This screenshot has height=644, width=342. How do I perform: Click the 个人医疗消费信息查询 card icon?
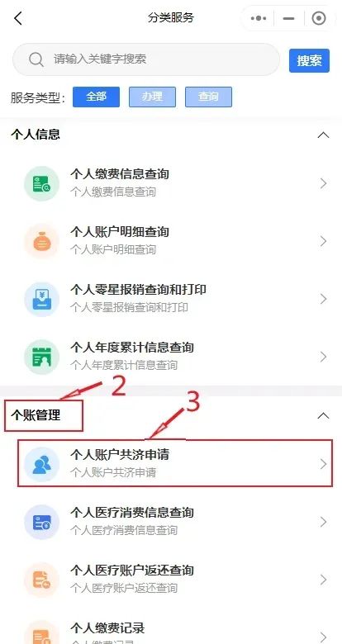coord(41,522)
